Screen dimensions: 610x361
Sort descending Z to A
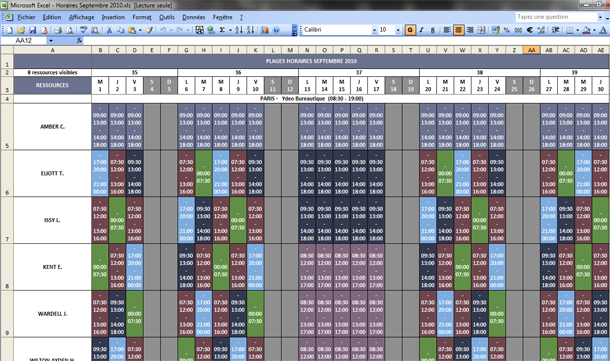[x=251, y=30]
